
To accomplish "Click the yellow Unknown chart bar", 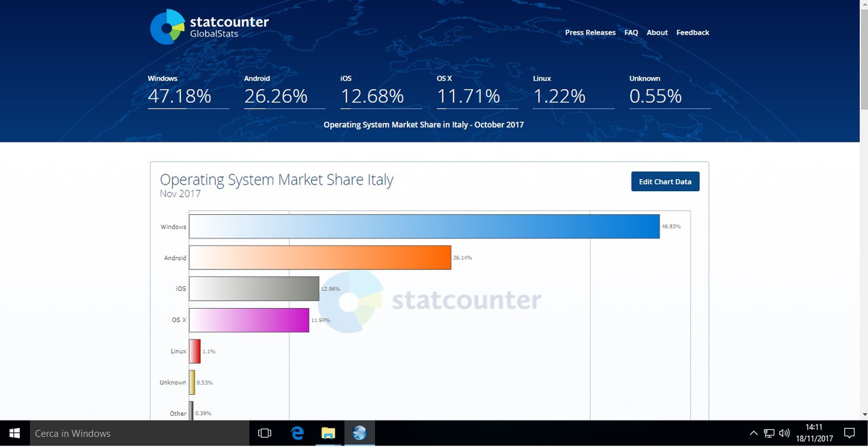I will [192, 383].
